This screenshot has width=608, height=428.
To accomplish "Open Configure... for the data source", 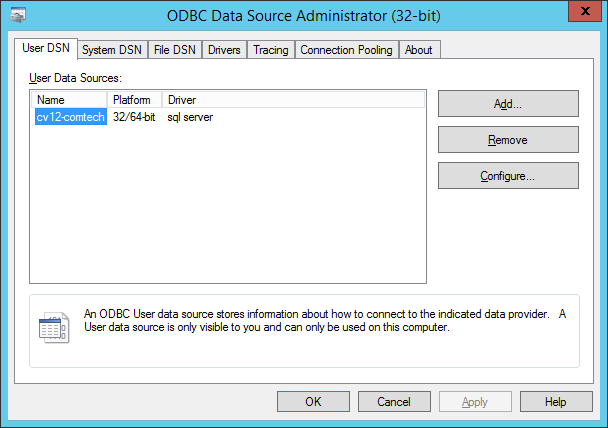I will tap(508, 176).
